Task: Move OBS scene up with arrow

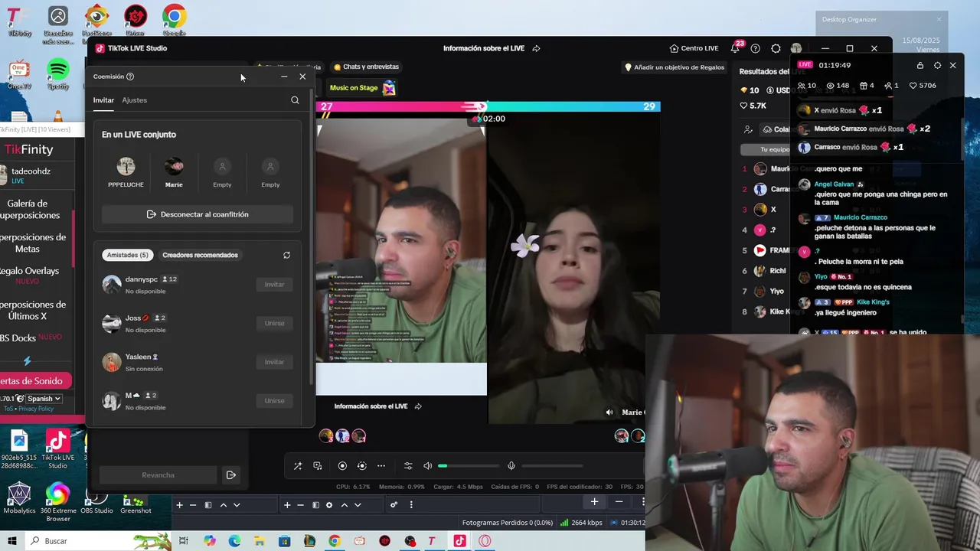Action: coord(224,505)
